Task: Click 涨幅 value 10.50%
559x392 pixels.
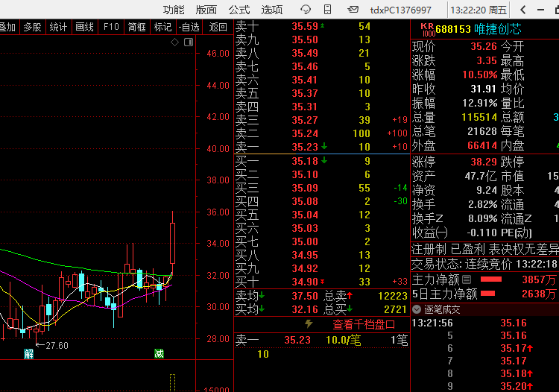Action: tap(480, 75)
